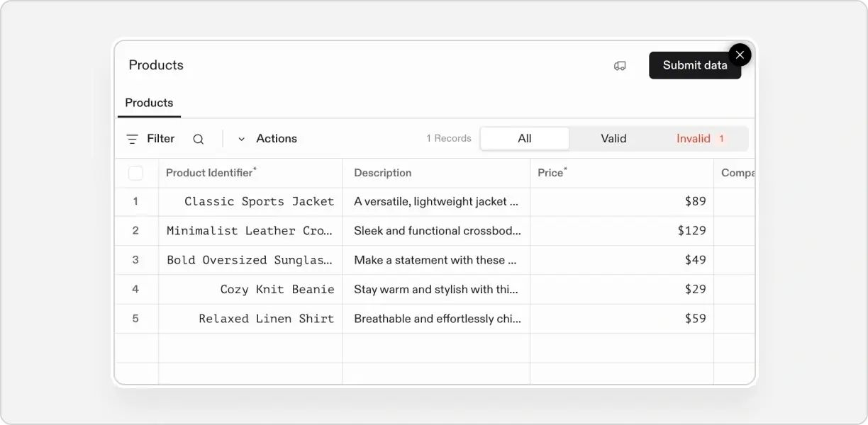Click row number 3 beside Bold Oversized Sunglasses
The image size is (868, 425).
pos(136,260)
